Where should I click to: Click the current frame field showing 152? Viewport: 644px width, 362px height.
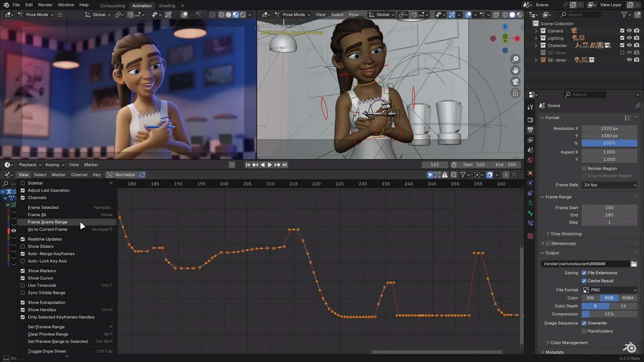[x=435, y=165]
